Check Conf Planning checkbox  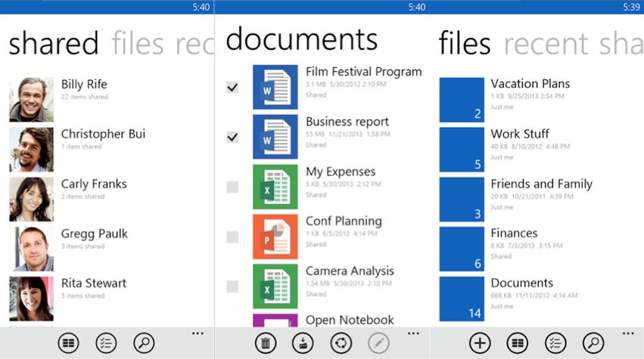point(232,237)
